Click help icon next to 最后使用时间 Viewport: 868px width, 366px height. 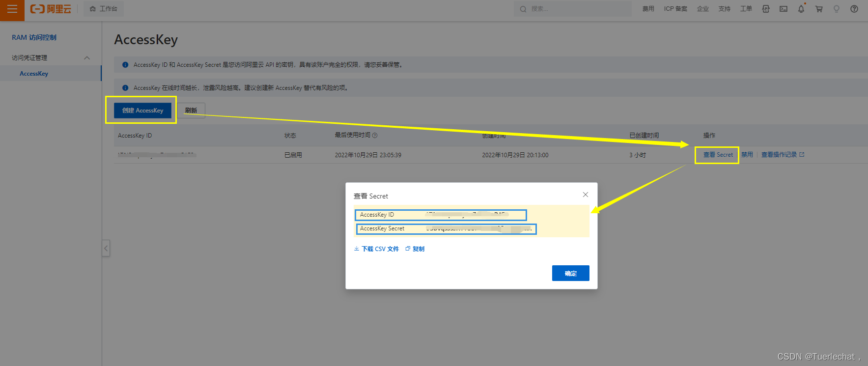tap(375, 135)
